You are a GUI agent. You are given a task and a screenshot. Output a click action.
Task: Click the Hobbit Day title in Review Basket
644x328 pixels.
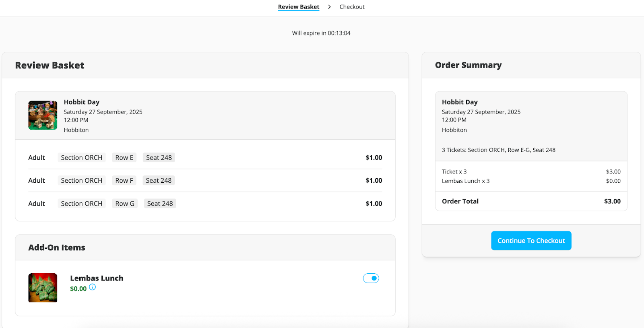[x=82, y=102]
